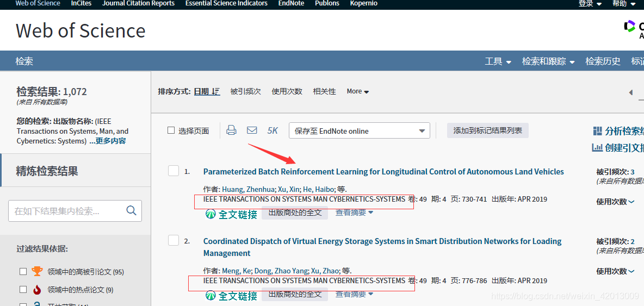
Task: Open the 检索和跟踪 dropdown
Action: (548, 61)
